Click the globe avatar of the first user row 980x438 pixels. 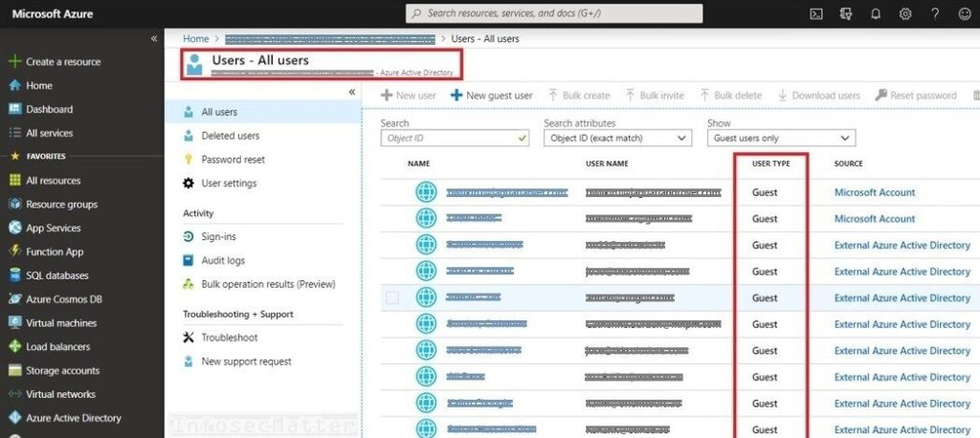[x=426, y=192]
